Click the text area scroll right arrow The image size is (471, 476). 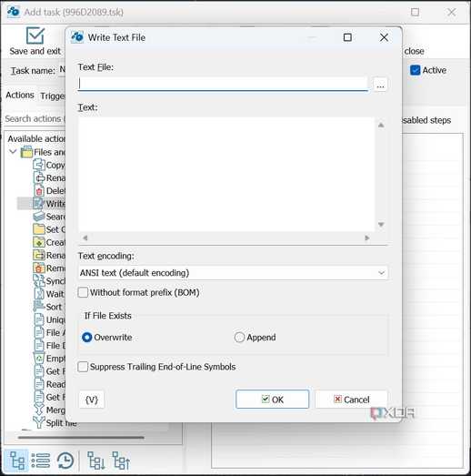click(x=367, y=238)
